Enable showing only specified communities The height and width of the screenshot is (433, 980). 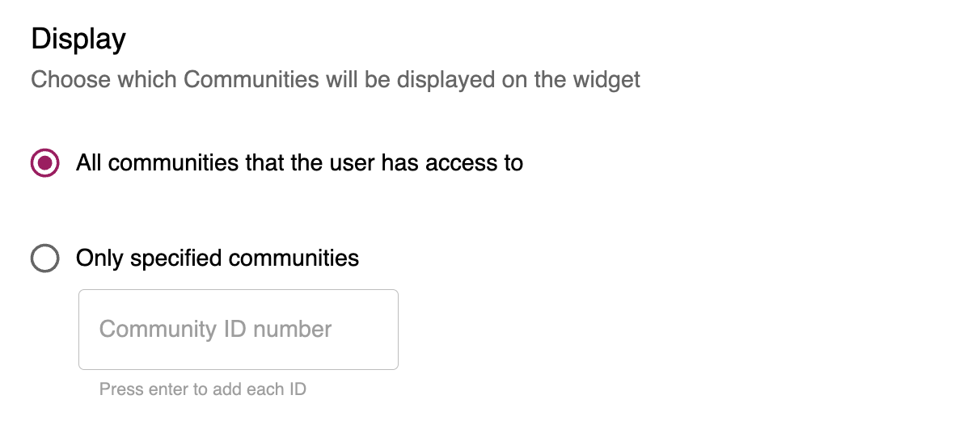[44, 259]
